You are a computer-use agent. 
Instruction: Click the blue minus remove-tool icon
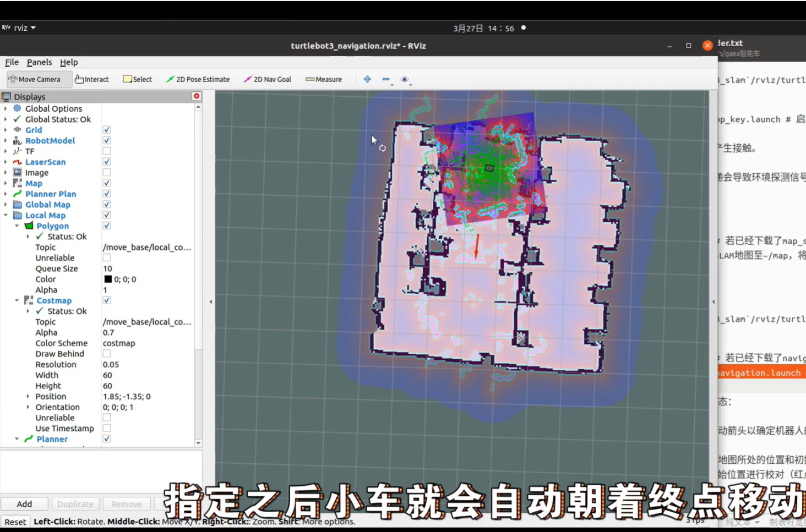tap(386, 79)
